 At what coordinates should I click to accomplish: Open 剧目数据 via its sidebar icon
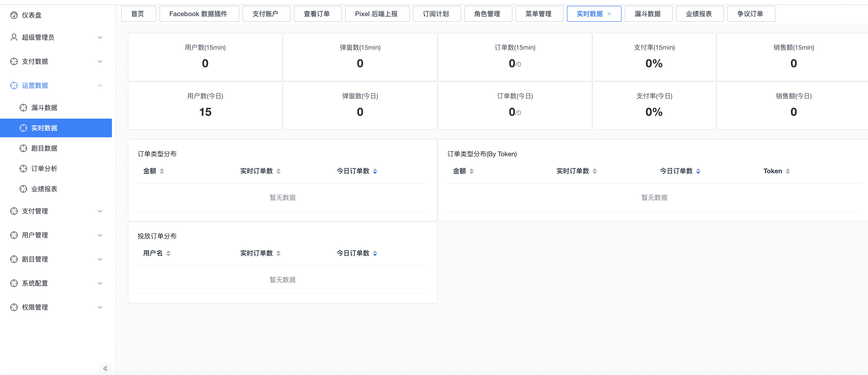pyautogui.click(x=23, y=148)
